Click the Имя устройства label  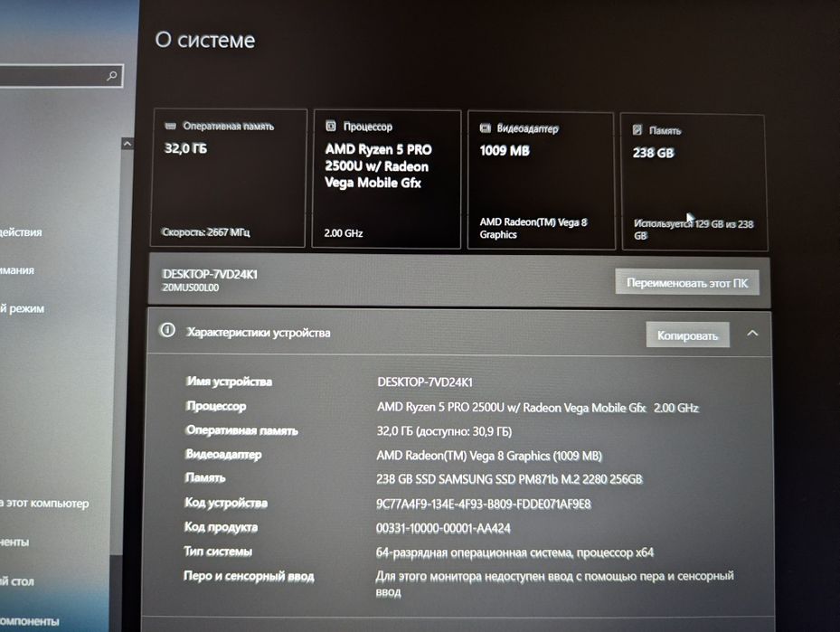[229, 382]
